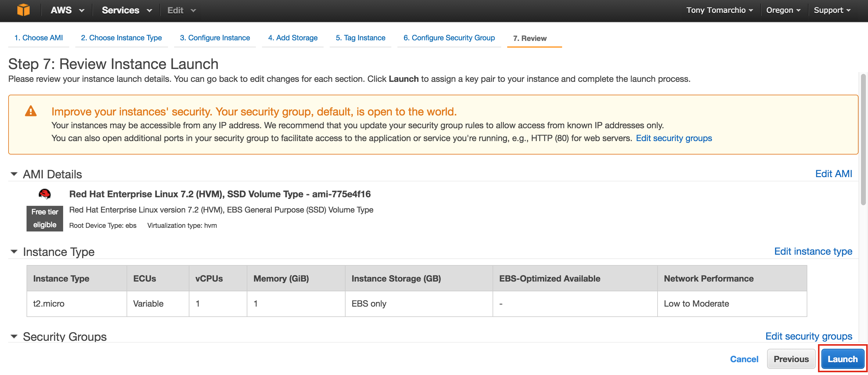868x375 pixels.
Task: Click the EBS-Optimized Available column header
Action: (575, 279)
